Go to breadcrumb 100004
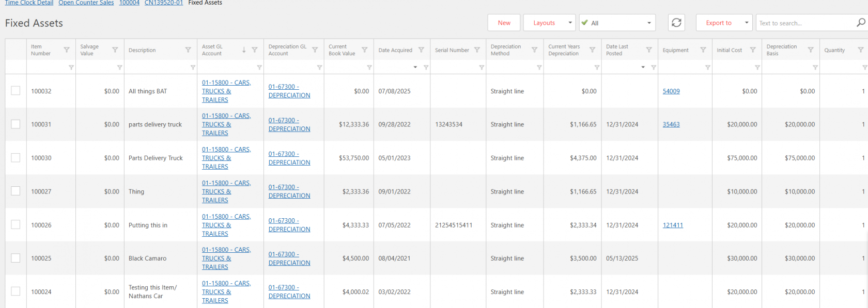This screenshot has width=868, height=308. pyautogui.click(x=129, y=3)
